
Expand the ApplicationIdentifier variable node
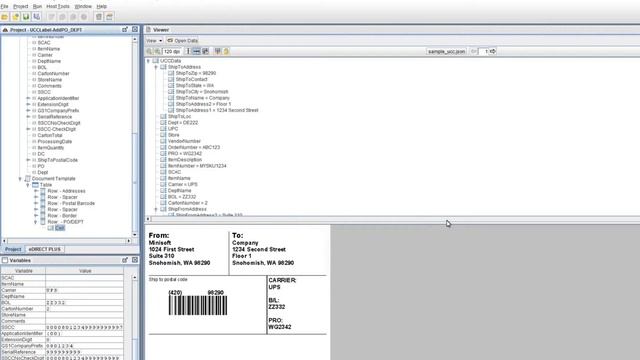point(28,98)
